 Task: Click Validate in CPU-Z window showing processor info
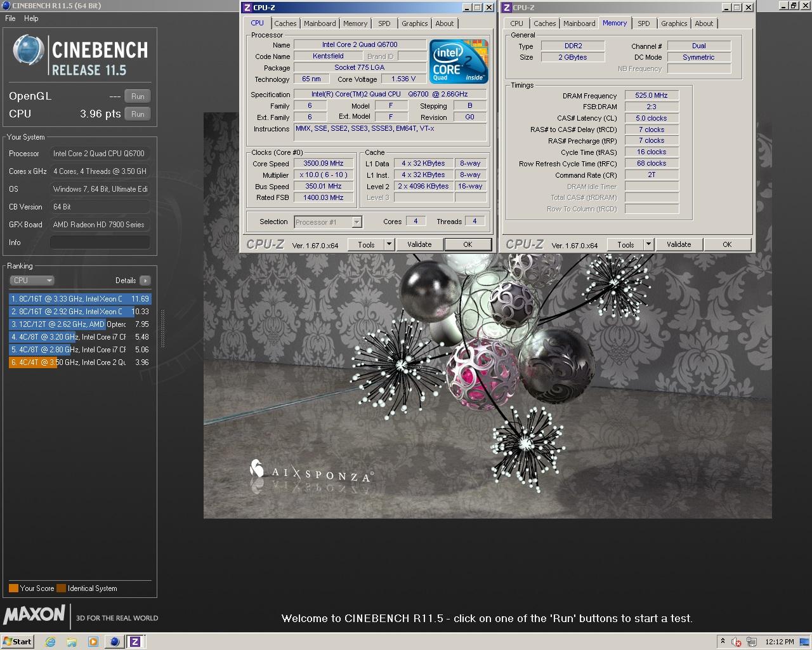(x=419, y=245)
